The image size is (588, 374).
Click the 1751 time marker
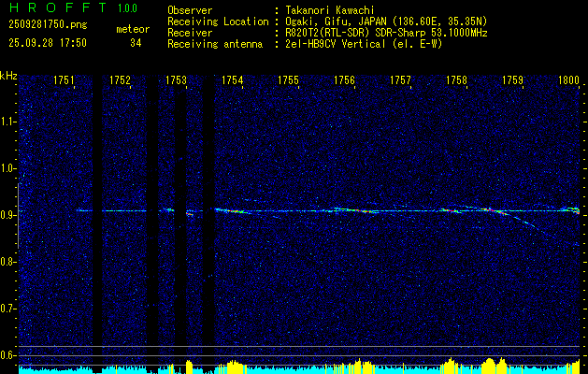click(x=64, y=79)
